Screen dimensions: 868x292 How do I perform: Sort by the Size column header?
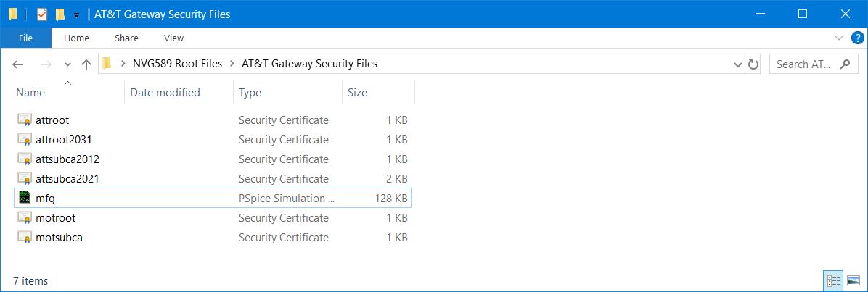tap(357, 92)
